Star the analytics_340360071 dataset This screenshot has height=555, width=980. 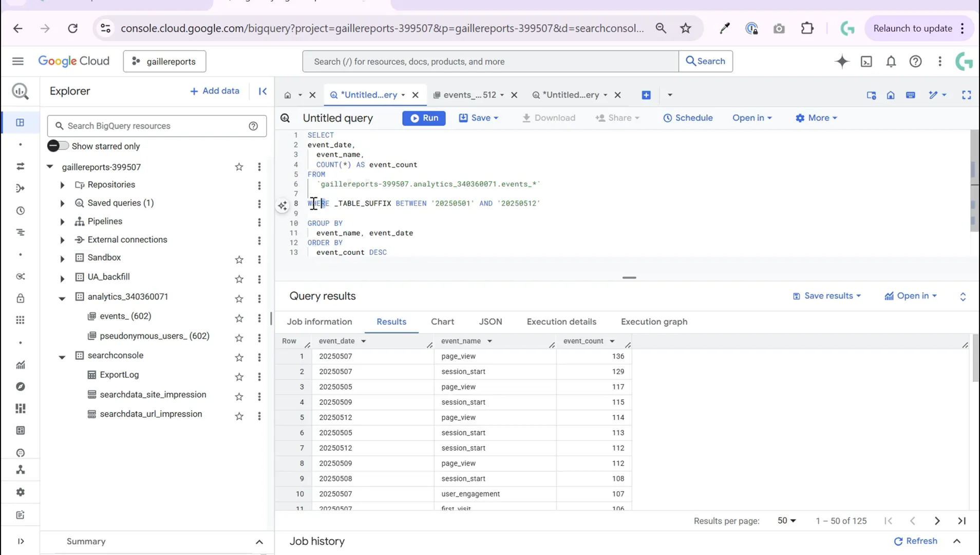(x=239, y=298)
